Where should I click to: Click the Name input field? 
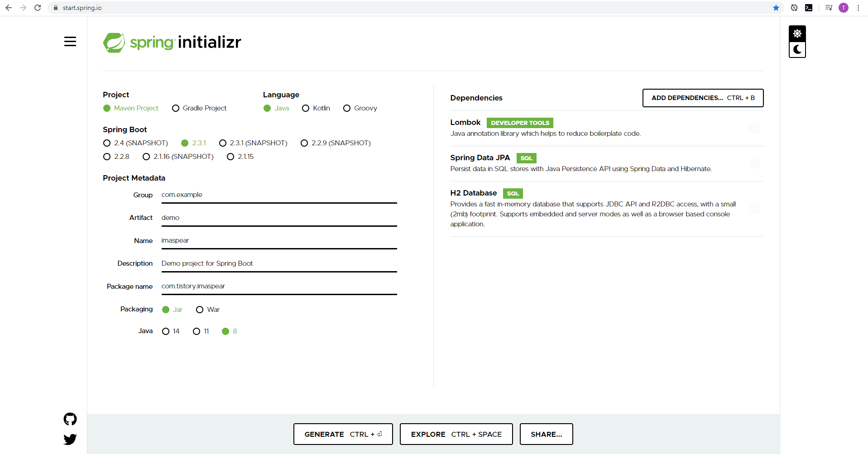click(279, 241)
